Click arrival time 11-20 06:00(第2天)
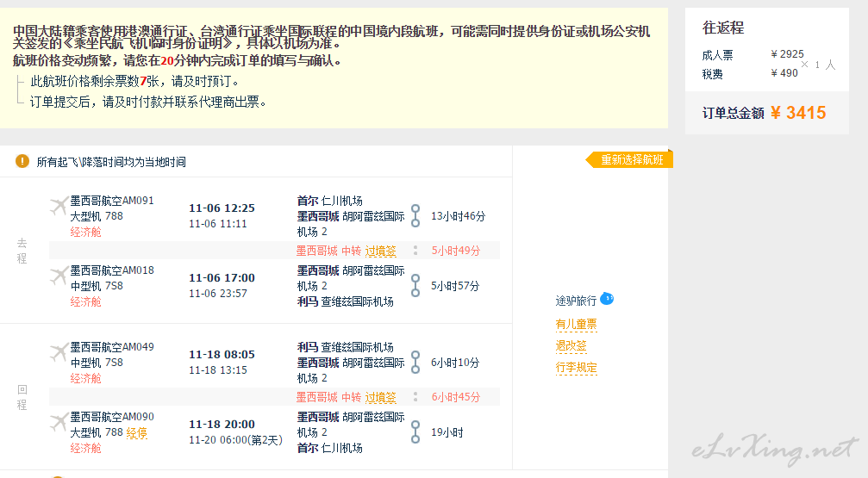Viewport: 868px width, 478px height. click(x=236, y=440)
